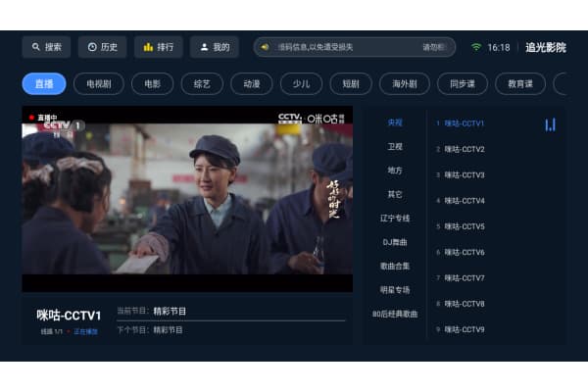Switch to the 动漫 tab
The height and width of the screenshot is (392, 588).
click(x=252, y=83)
